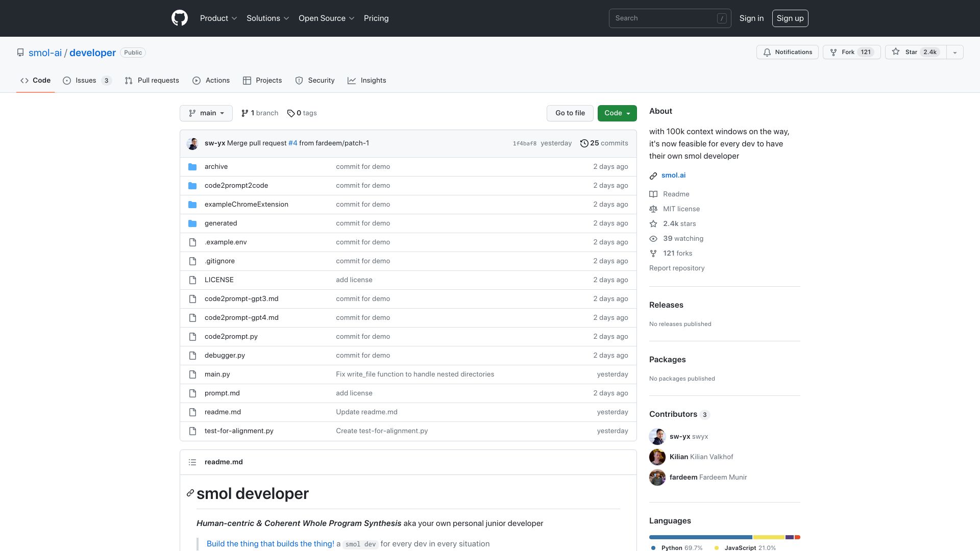
Task: Open the test-for-alignment.py file
Action: pos(239,431)
